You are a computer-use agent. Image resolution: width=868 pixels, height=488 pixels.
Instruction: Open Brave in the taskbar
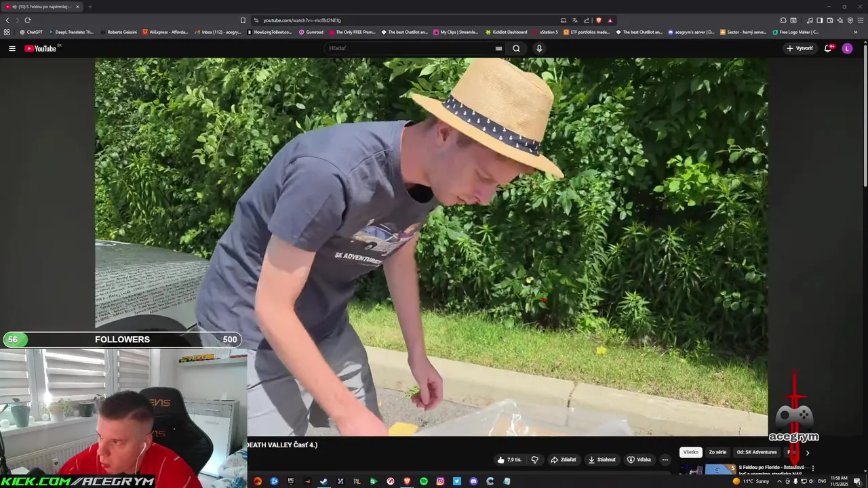407,481
